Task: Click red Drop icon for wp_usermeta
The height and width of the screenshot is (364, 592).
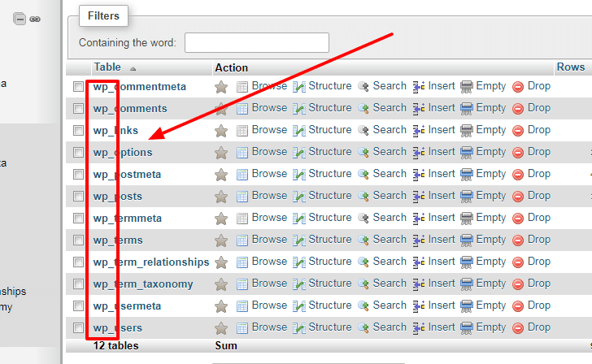Action: click(518, 306)
